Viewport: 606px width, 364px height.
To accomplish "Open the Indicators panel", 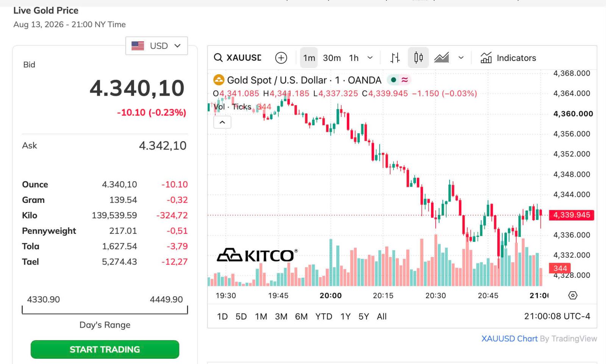I will (508, 58).
